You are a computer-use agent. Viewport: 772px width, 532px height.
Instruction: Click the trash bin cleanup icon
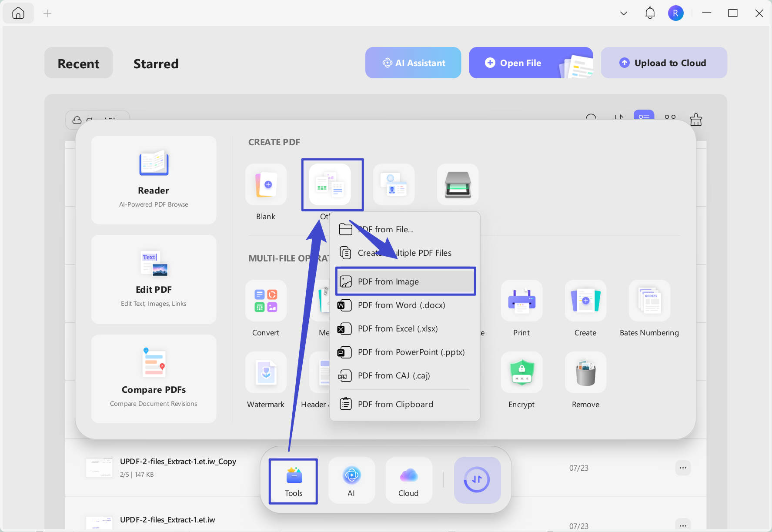[696, 120]
